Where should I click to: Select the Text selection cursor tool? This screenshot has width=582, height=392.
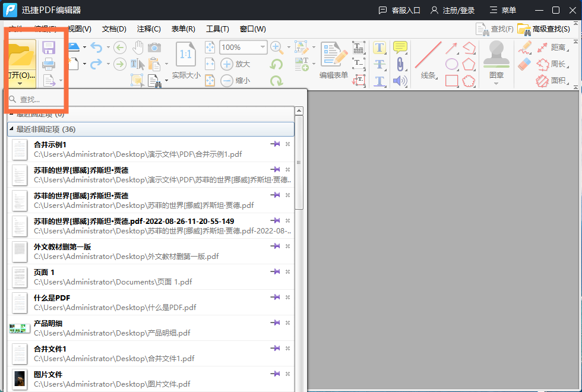point(138,64)
